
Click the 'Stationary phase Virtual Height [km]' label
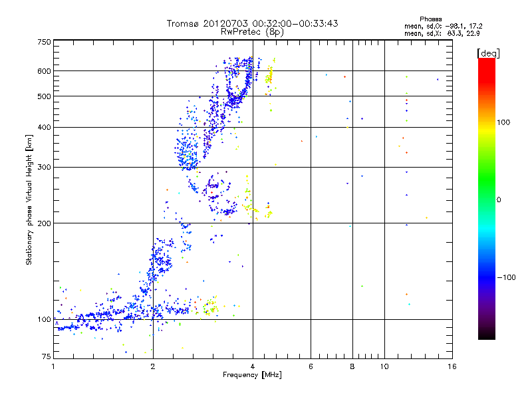29,199
